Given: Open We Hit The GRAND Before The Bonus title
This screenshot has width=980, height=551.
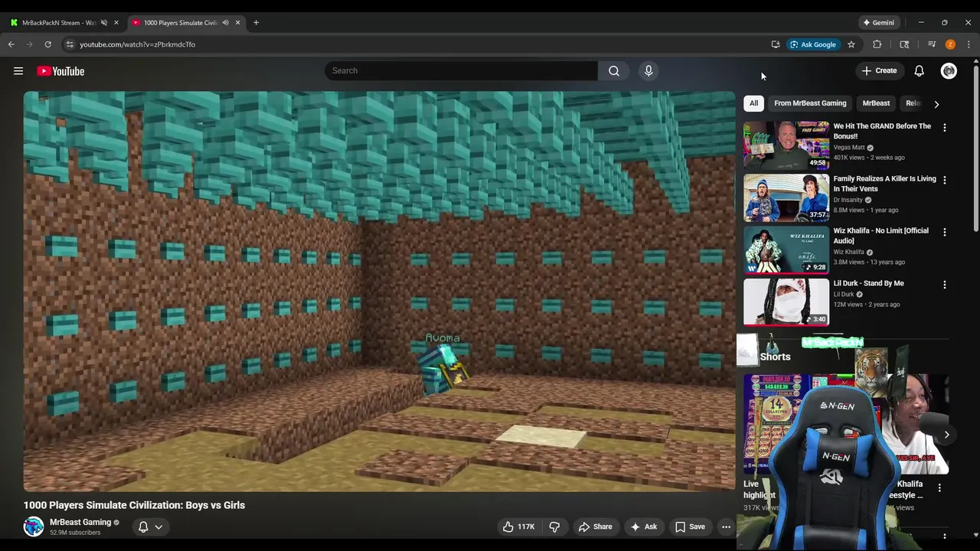Looking at the screenshot, I should tap(882, 131).
